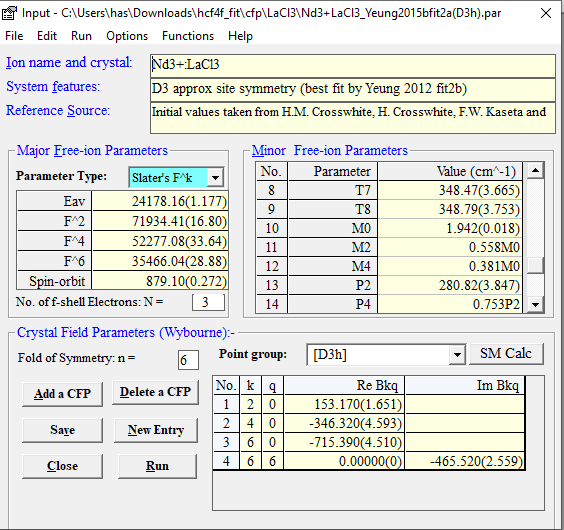The image size is (564, 530).
Task: Expand the Point group dropdown arrow
Action: pyautogui.click(x=457, y=355)
